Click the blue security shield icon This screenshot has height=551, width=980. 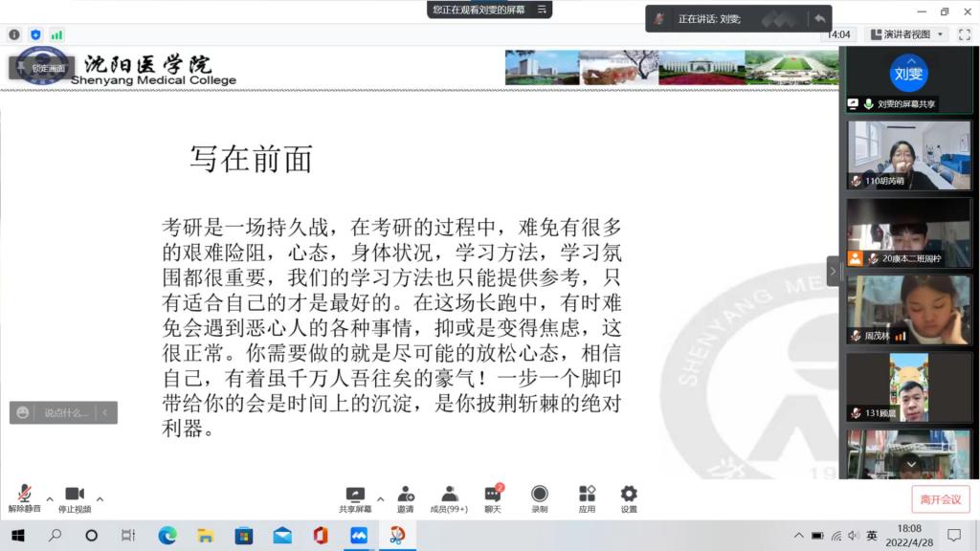pyautogui.click(x=36, y=34)
